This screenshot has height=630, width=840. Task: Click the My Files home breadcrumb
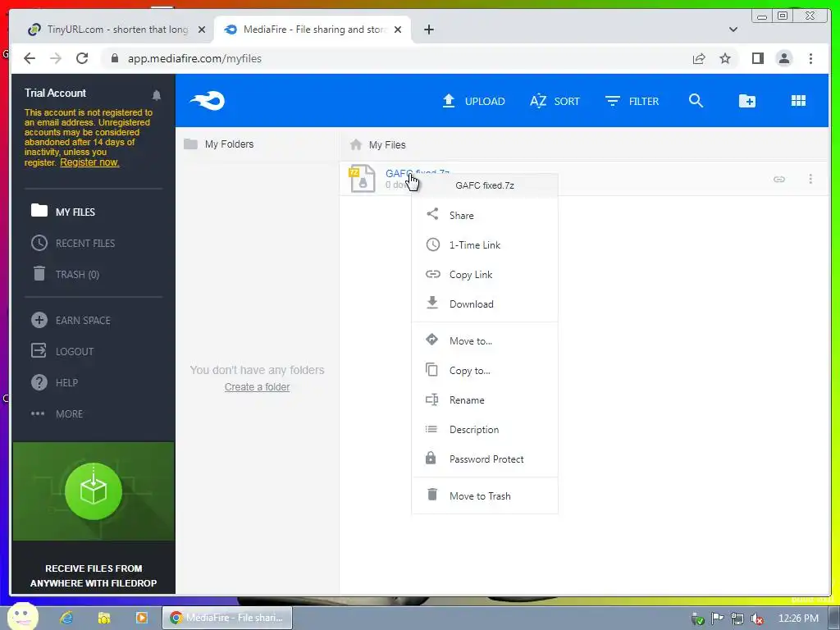click(377, 144)
